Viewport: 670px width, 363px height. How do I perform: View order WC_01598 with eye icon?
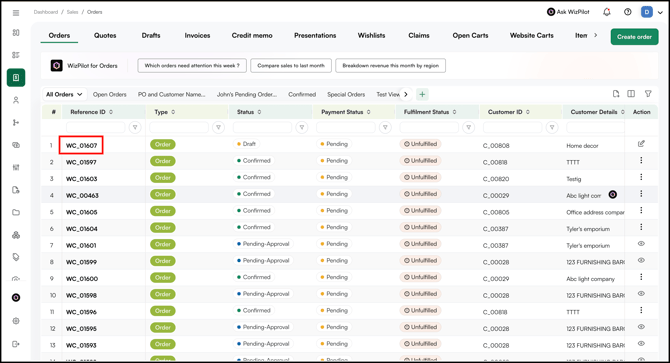pyautogui.click(x=641, y=293)
